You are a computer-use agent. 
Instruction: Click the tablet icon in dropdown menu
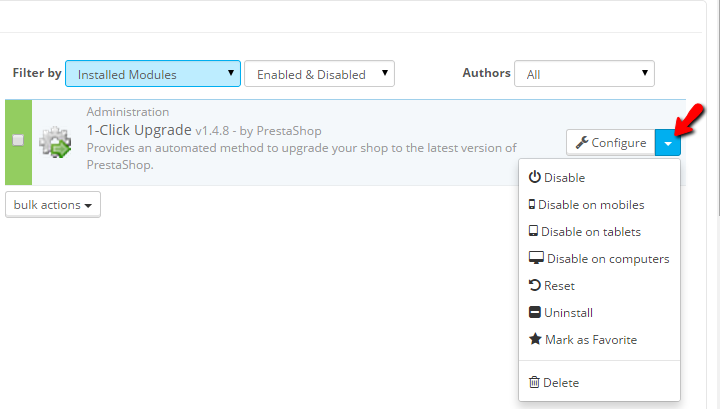(533, 231)
